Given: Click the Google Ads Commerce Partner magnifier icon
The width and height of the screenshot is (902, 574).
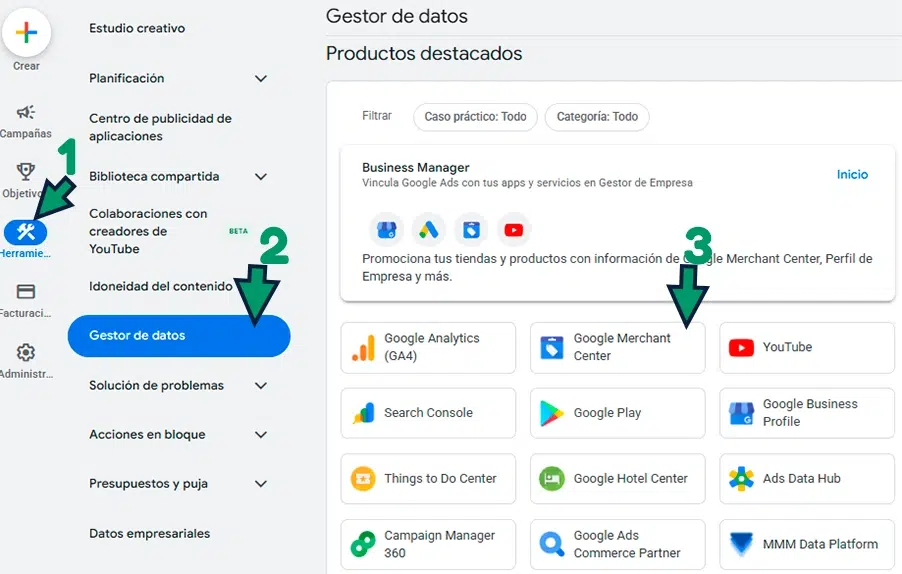Looking at the screenshot, I should tap(552, 544).
